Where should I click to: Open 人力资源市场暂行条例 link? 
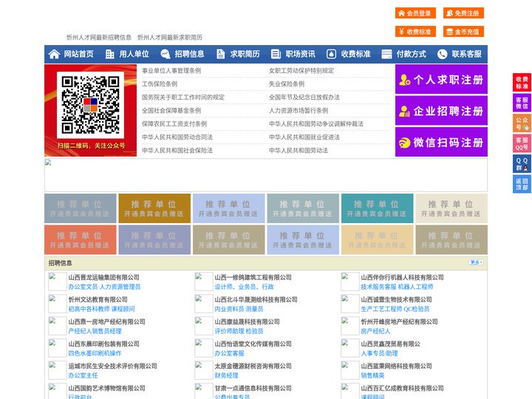point(299,110)
